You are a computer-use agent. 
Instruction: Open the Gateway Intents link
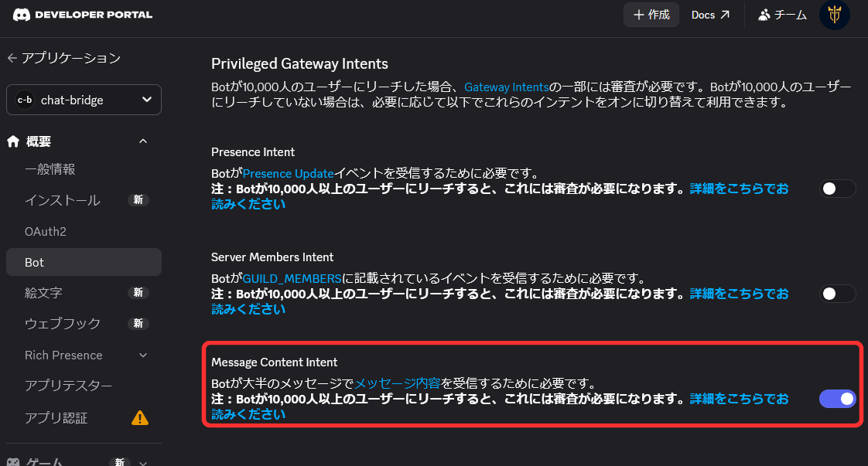[506, 87]
